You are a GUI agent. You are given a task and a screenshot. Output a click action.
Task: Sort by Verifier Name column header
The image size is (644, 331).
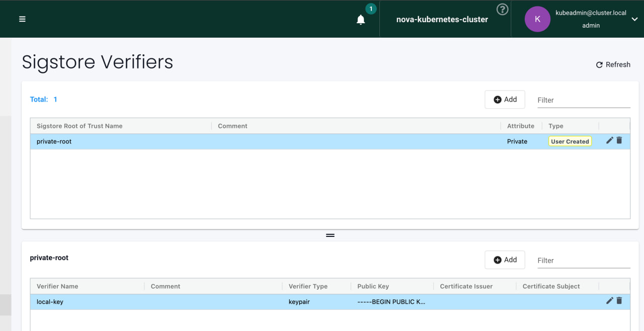[57, 286]
